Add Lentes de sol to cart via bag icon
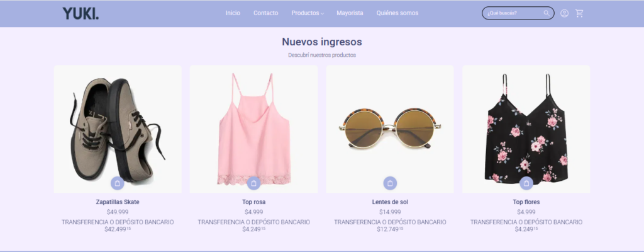Screen dimensions: 644x252 tap(390, 183)
